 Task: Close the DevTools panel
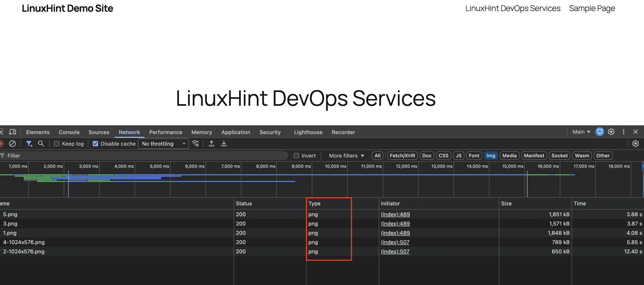[x=635, y=132]
